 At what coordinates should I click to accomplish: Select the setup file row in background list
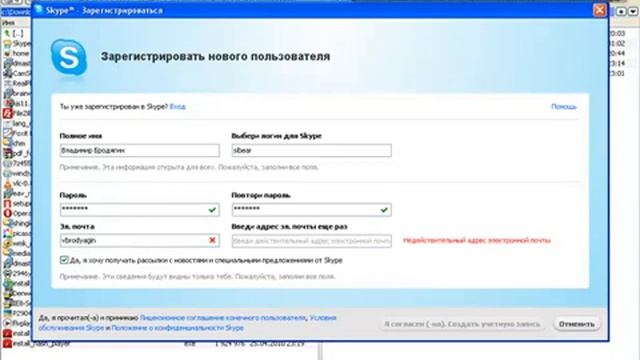pyautogui.click(x=17, y=203)
